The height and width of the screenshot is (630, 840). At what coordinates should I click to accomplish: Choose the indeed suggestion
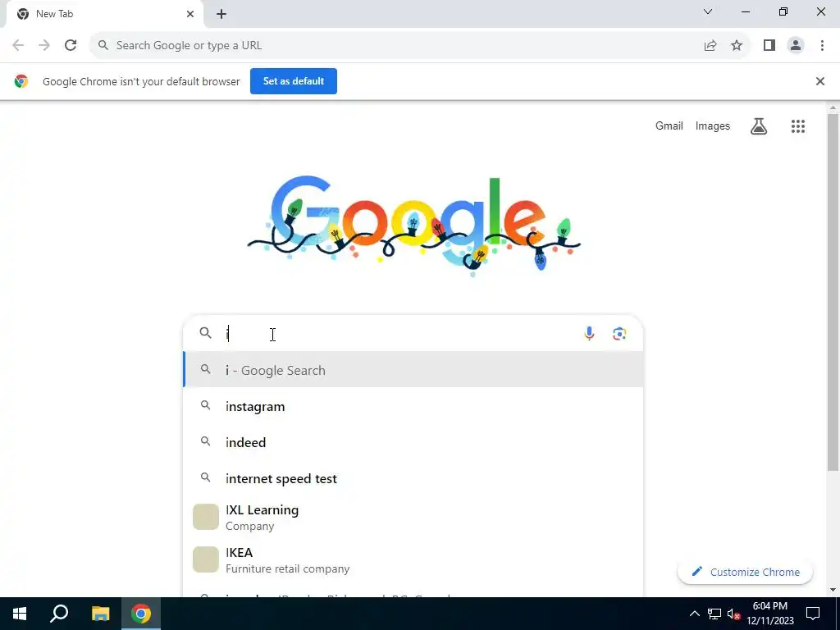pos(413,442)
